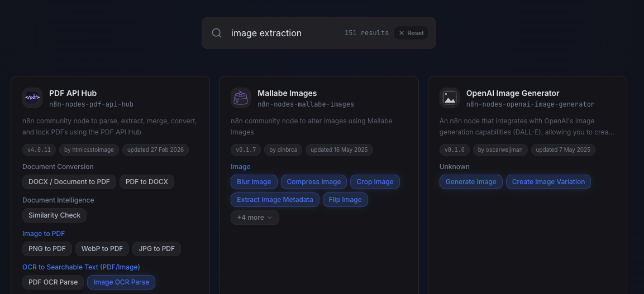
Task: Click the Image to PDF category heading
Action: tap(44, 234)
